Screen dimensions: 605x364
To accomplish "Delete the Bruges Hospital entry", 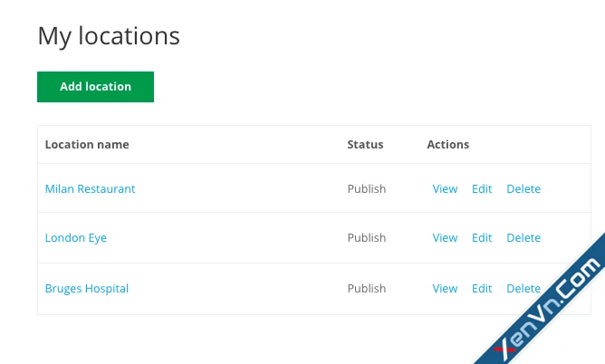I will pos(523,289).
